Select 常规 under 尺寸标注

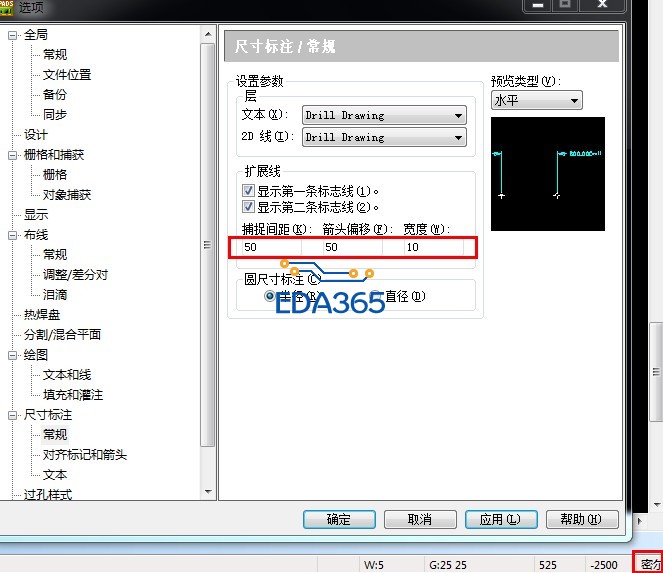55,435
